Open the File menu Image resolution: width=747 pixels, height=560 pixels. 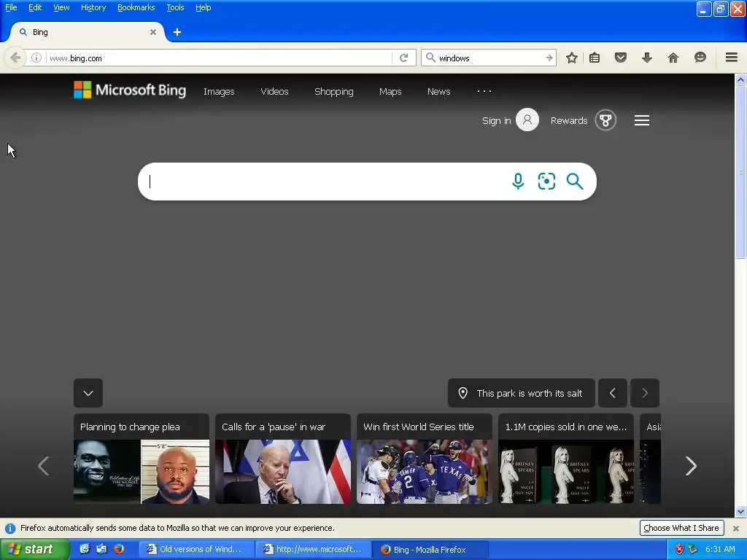11,7
